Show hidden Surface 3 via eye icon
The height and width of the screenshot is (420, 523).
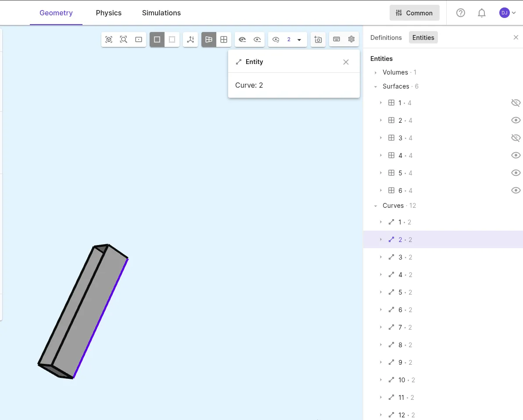click(516, 138)
